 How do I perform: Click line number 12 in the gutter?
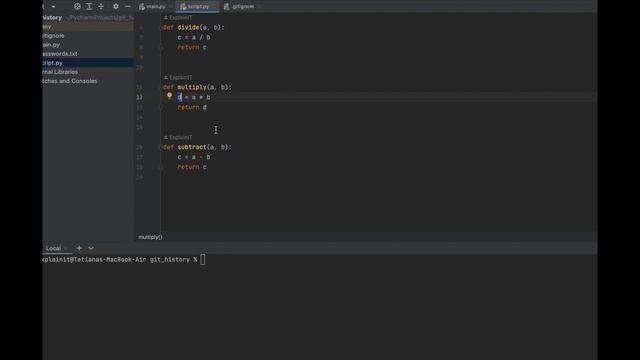click(x=140, y=97)
